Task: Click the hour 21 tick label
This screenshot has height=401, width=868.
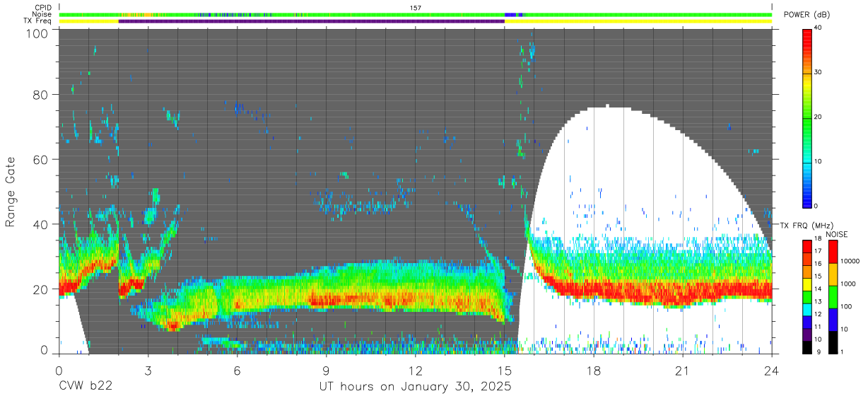Action: point(683,371)
